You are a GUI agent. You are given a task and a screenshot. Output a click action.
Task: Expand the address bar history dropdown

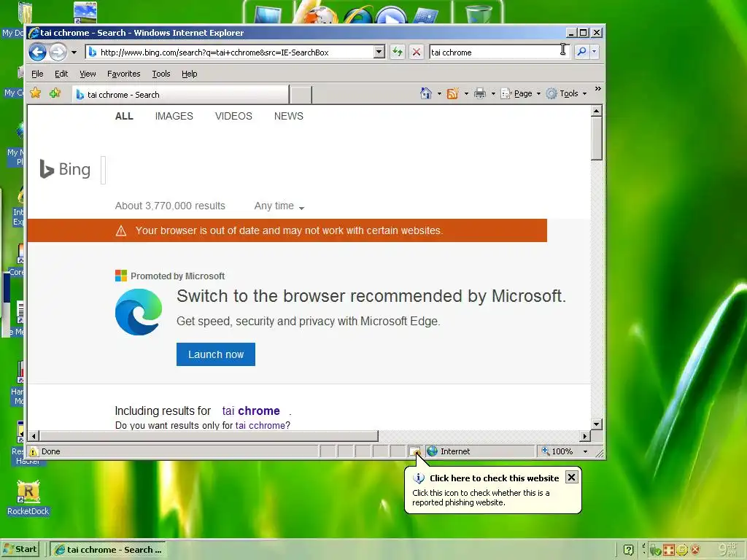[379, 52]
